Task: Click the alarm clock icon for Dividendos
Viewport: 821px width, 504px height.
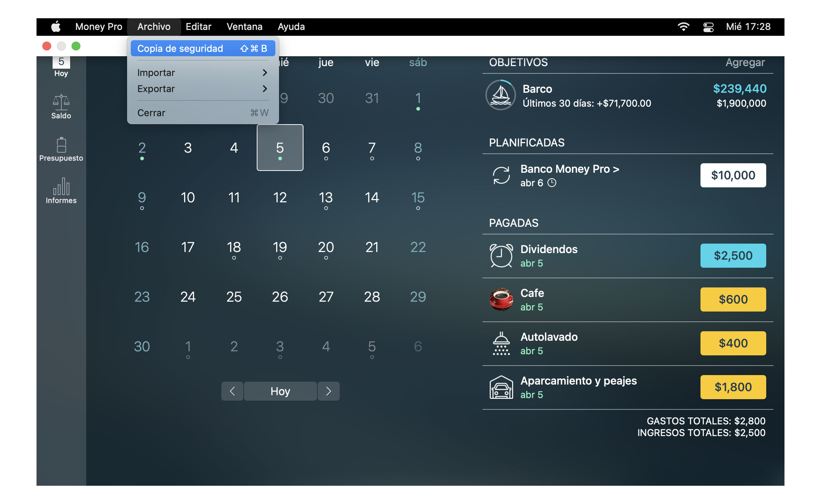Action: (502, 255)
